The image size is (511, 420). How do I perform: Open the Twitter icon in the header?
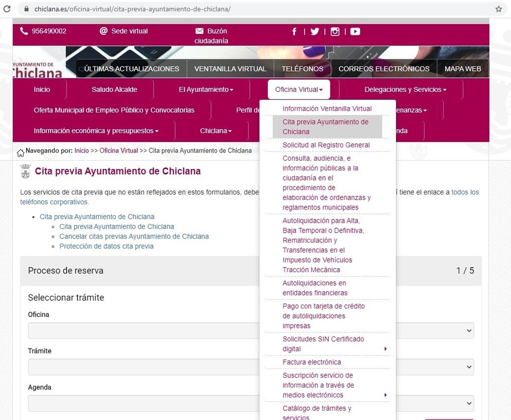click(315, 31)
